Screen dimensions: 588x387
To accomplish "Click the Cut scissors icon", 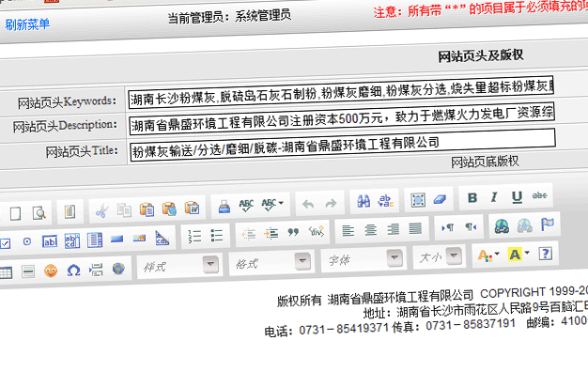I will (x=102, y=210).
